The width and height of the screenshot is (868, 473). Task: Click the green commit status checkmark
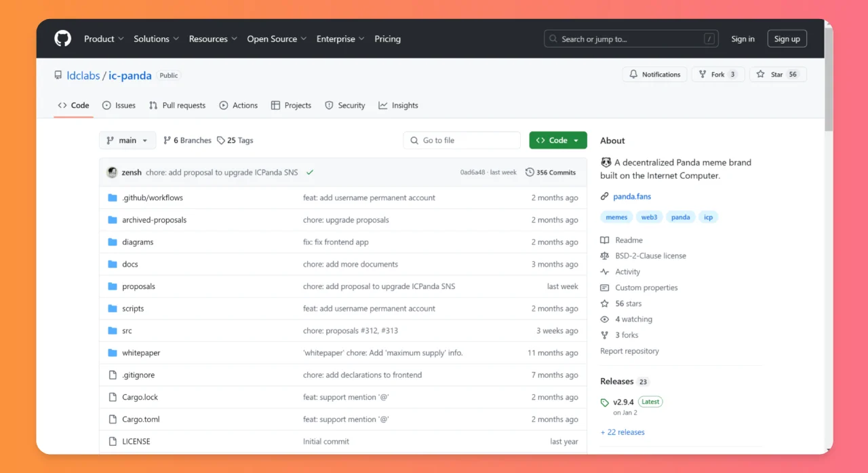310,172
